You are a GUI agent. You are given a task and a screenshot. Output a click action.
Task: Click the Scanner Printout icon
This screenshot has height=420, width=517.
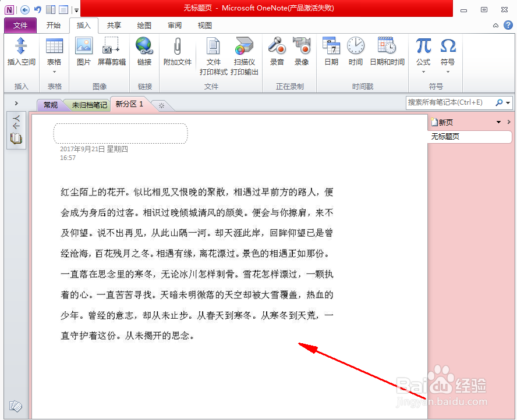[244, 45]
